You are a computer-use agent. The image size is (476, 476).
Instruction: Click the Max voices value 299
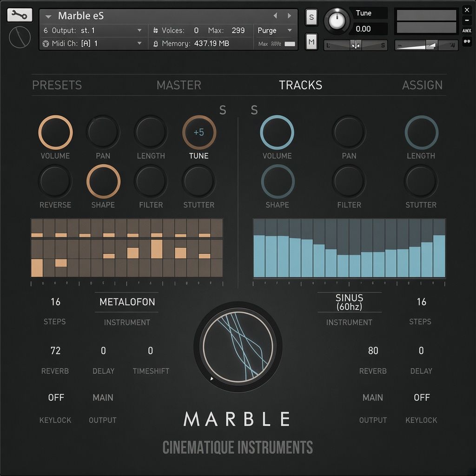pyautogui.click(x=238, y=30)
